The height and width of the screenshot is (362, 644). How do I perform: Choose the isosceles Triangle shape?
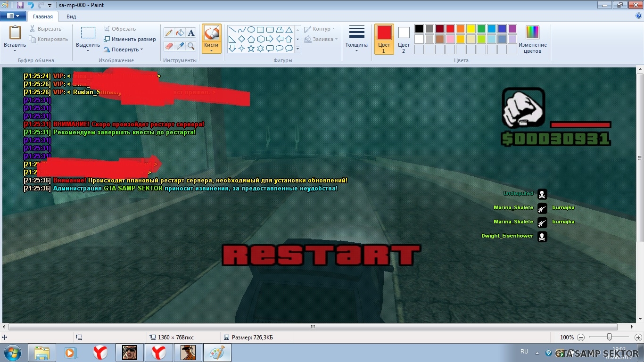(x=289, y=29)
